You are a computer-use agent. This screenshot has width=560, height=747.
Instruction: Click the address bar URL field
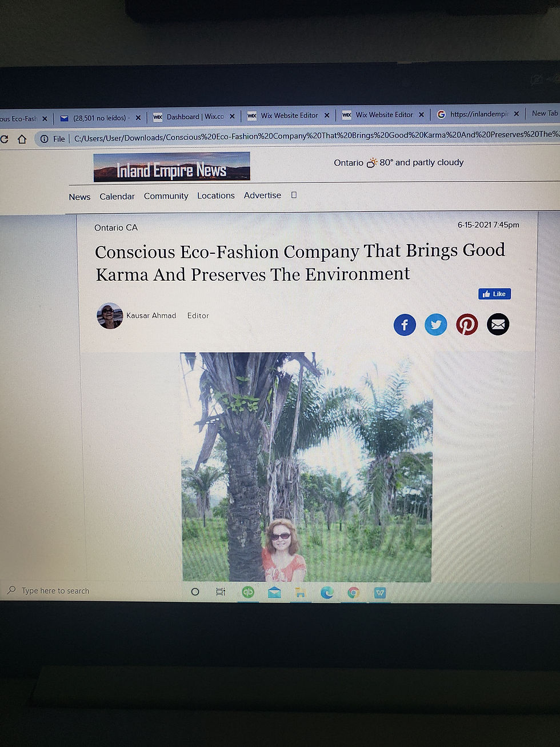point(317,136)
